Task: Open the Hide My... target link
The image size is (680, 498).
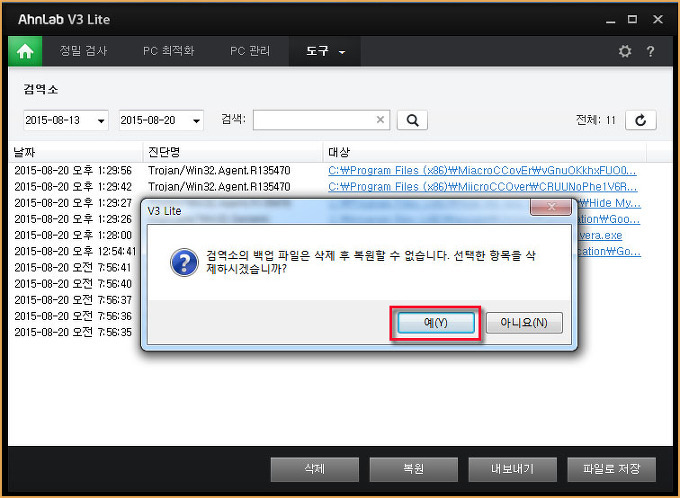Action: coord(610,203)
